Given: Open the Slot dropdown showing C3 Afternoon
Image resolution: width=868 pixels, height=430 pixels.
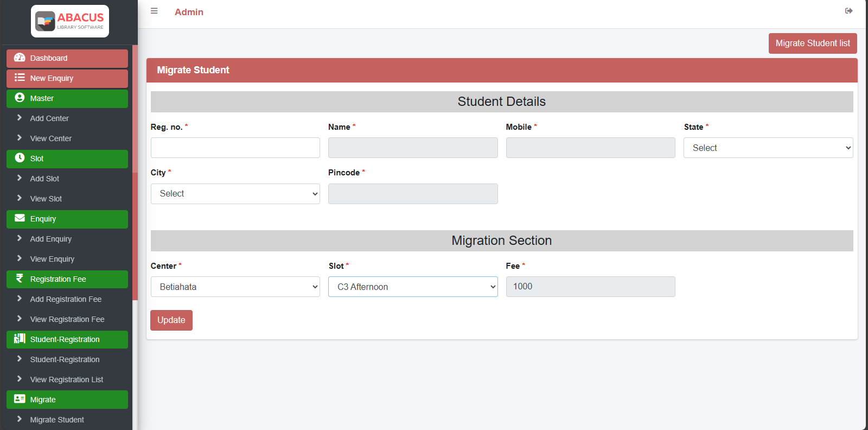Looking at the screenshot, I should coord(413,287).
